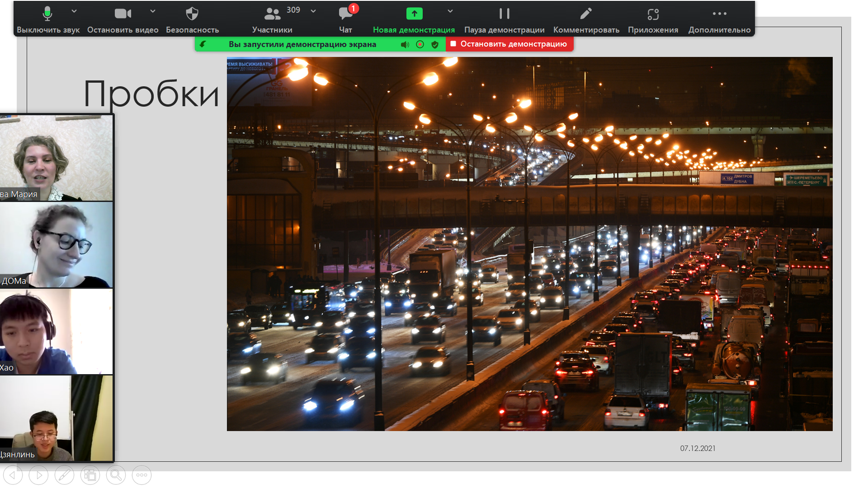
Task: Open the Безопасность shield icon
Action: coord(192,18)
